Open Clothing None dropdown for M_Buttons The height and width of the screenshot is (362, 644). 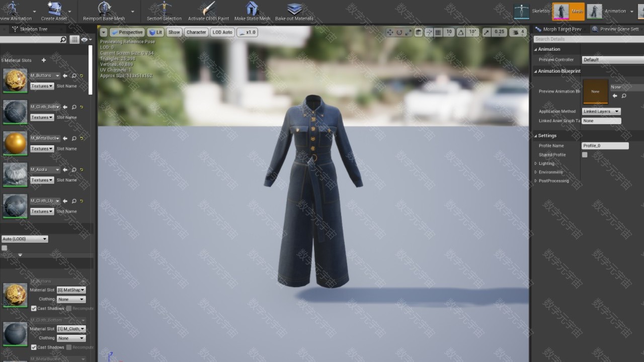(x=71, y=299)
